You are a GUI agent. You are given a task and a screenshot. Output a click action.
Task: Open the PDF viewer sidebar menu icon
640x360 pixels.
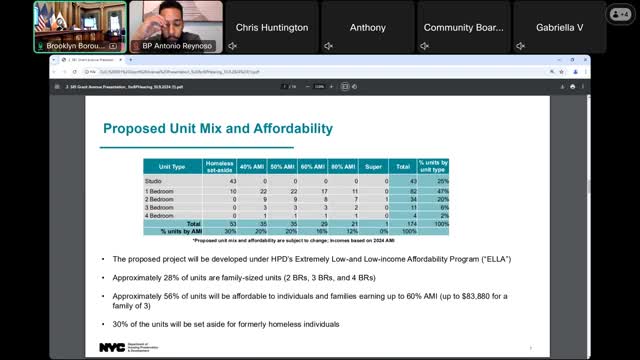point(57,87)
